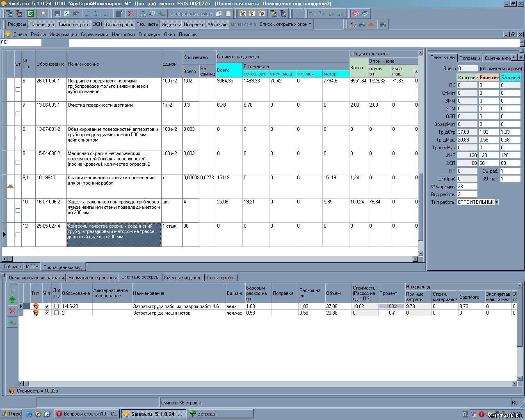Click the № формулы input field
This screenshot has width=525, height=420.
click(467, 187)
